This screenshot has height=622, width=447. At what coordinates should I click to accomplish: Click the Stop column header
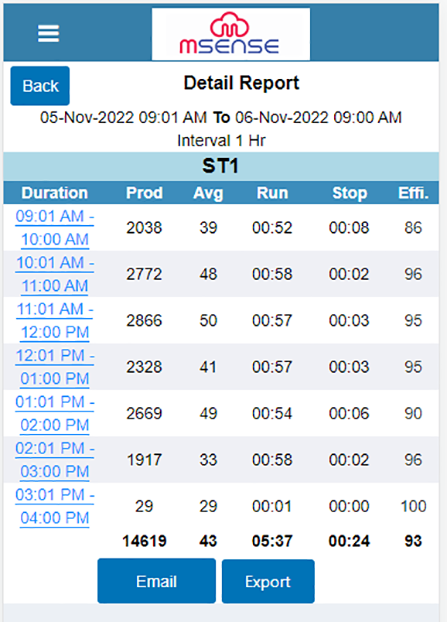point(349,193)
